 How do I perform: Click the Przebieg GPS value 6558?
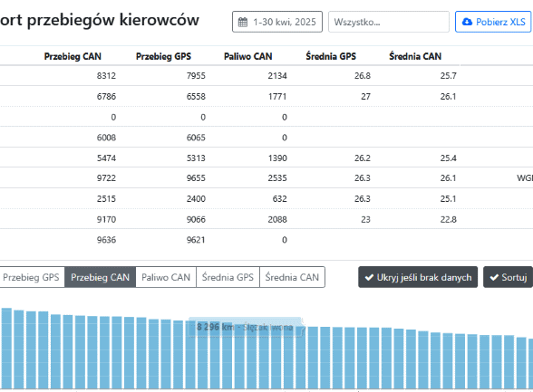196,97
